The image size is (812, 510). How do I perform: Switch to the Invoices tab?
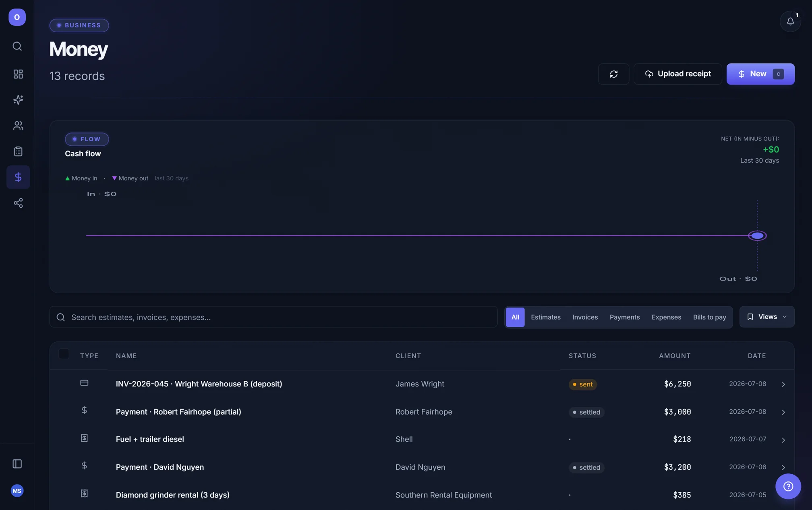[x=585, y=317]
